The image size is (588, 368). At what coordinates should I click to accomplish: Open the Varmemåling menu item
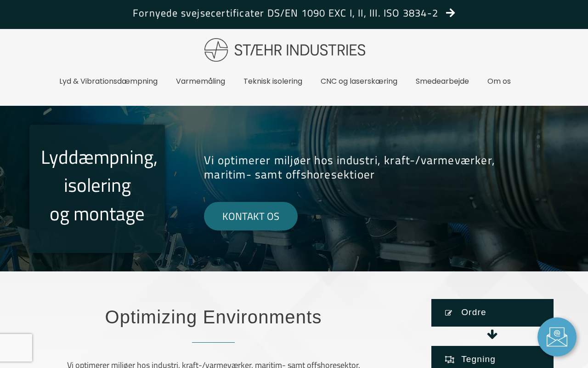pos(200,81)
